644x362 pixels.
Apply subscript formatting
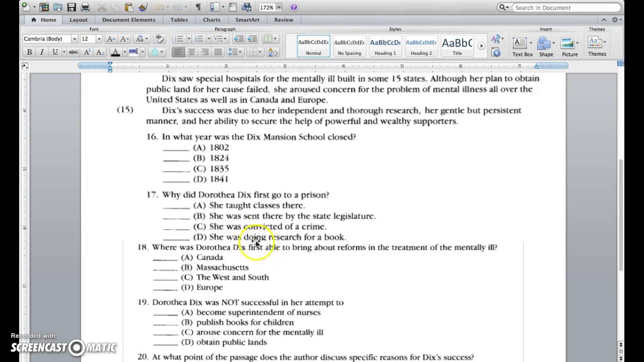pyautogui.click(x=100, y=52)
